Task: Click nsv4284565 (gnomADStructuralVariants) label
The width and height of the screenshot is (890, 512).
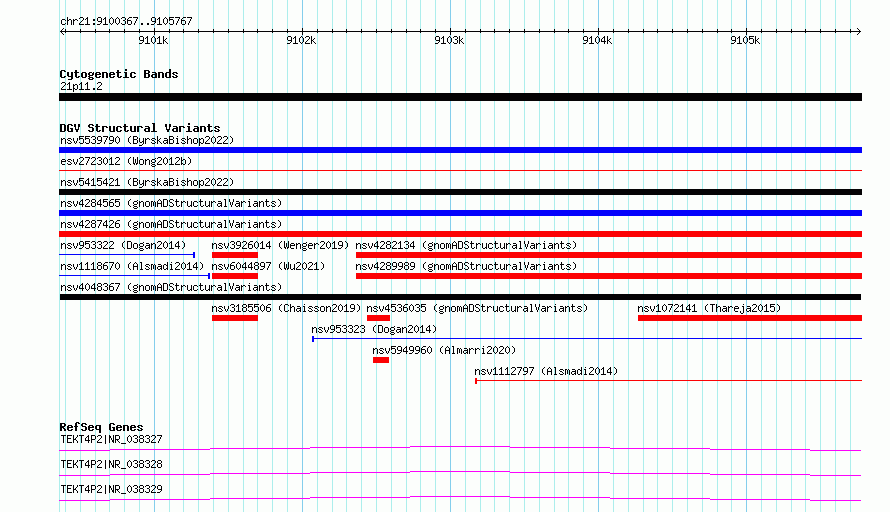Action: (171, 203)
